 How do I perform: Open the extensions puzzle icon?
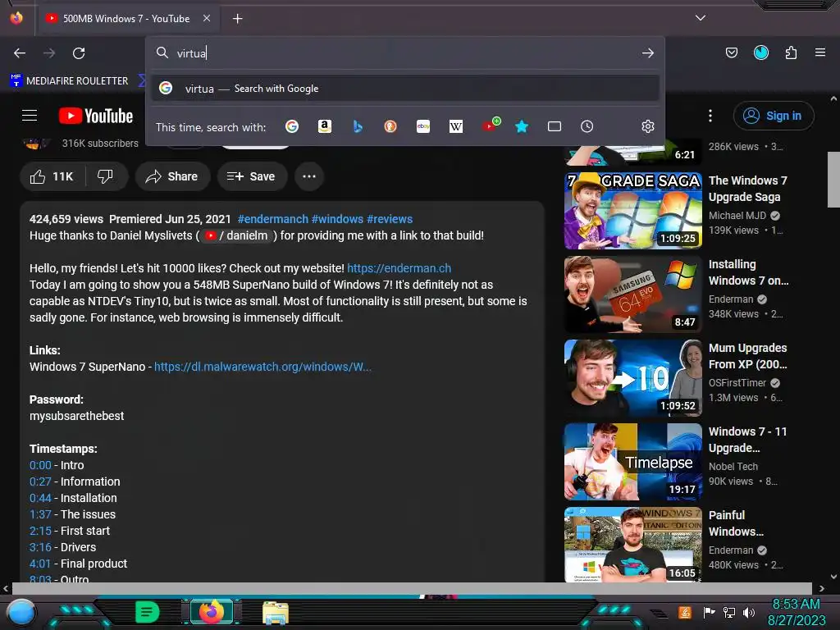(791, 52)
